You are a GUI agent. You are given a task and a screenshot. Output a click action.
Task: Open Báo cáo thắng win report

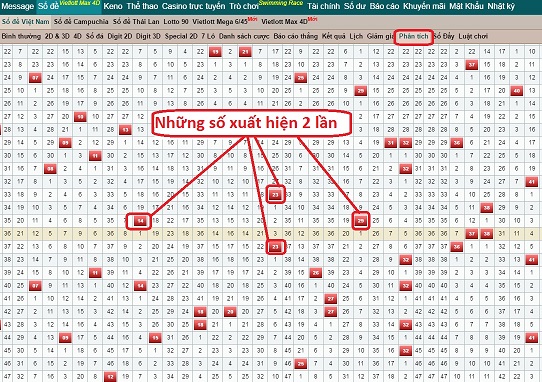coord(296,36)
